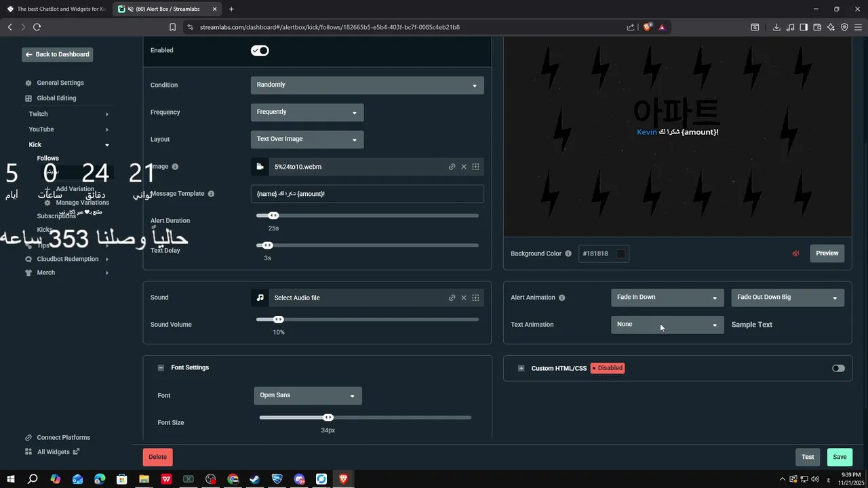Click the green Save button
The height and width of the screenshot is (488, 868).
(840, 457)
